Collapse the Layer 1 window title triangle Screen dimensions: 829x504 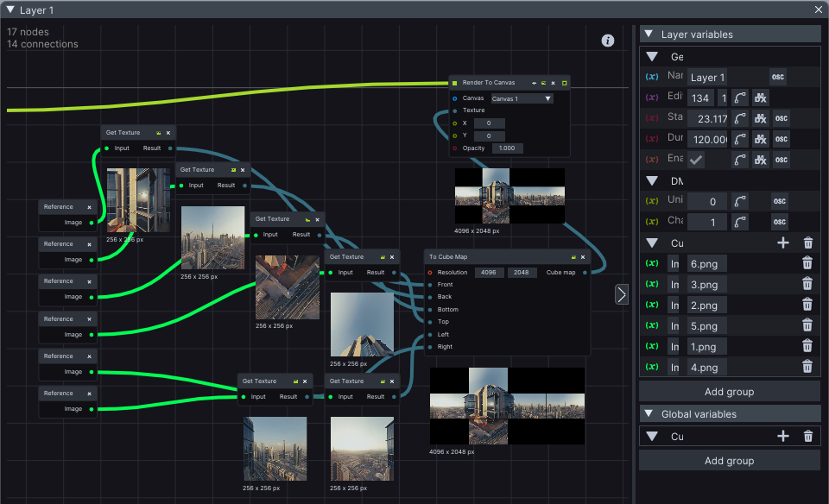10,9
